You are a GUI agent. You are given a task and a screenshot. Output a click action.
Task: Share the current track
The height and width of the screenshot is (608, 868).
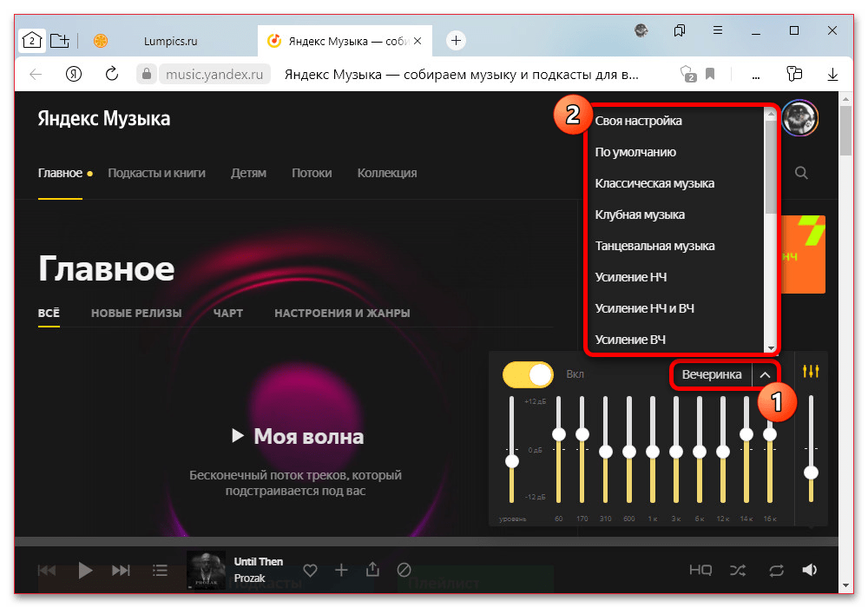point(372,569)
